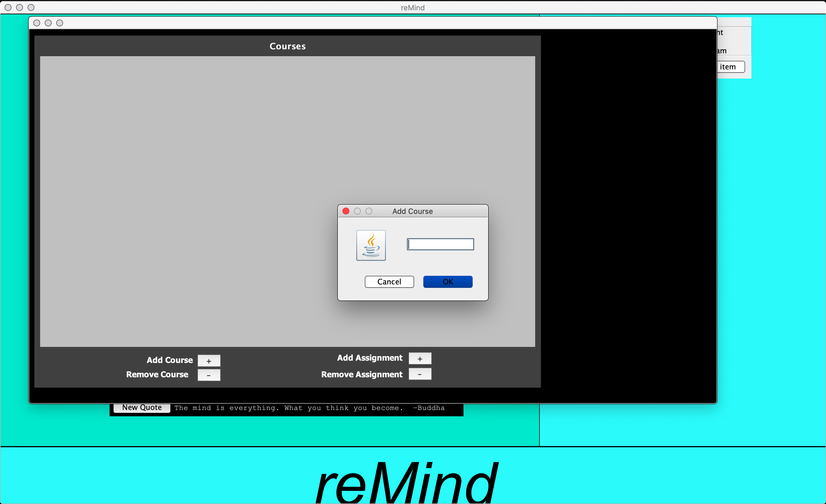826x504 pixels.
Task: Click the Buddha quote text
Action: (309, 408)
